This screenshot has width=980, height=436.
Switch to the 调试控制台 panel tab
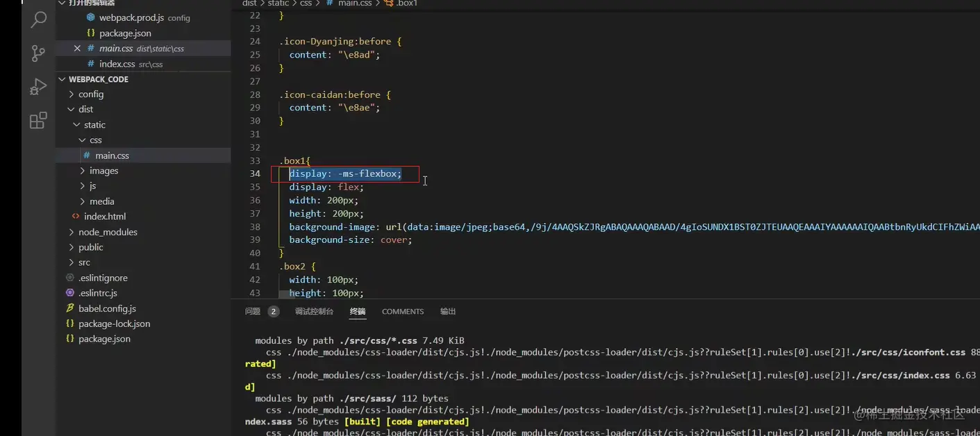314,312
